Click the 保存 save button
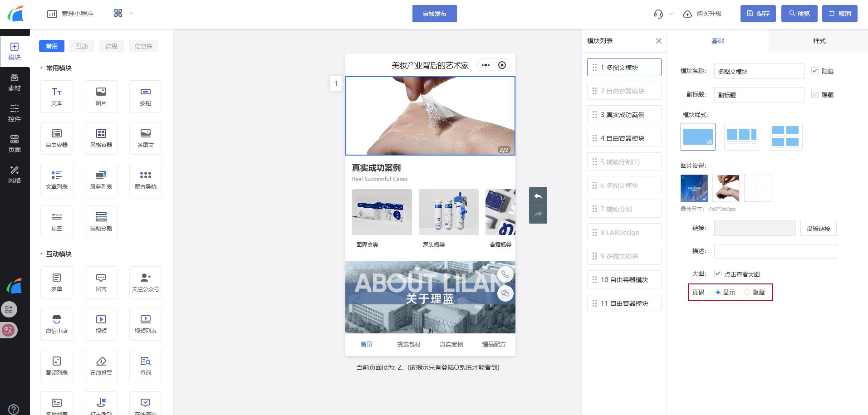 pyautogui.click(x=758, y=14)
